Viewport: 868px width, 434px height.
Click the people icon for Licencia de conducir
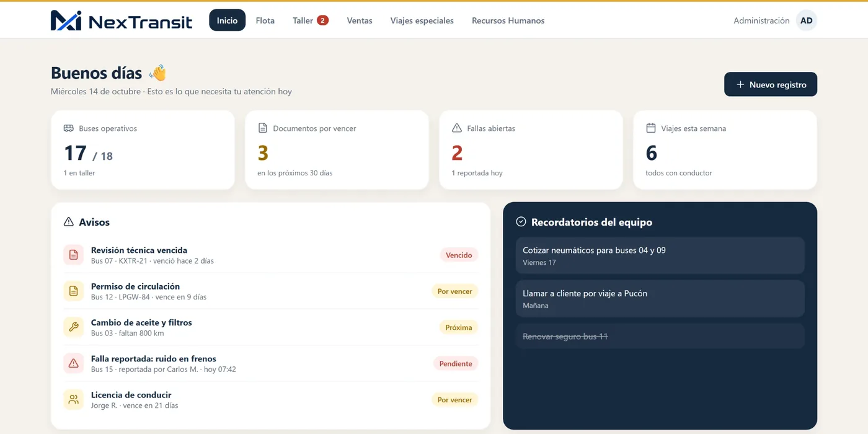coord(74,400)
